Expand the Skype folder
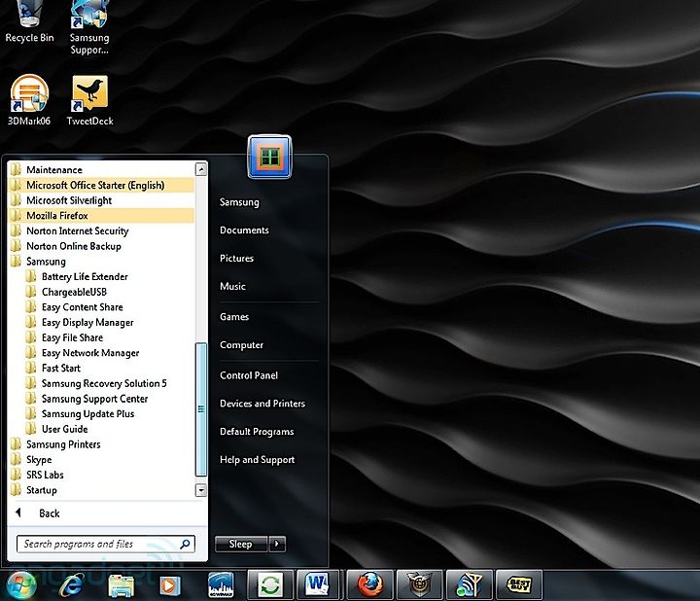700x601 pixels. pyautogui.click(x=101, y=459)
